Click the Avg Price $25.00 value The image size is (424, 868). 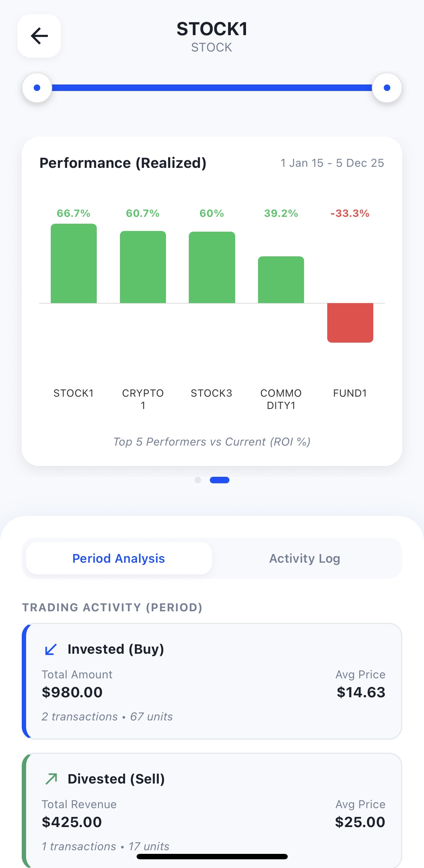[x=360, y=822]
